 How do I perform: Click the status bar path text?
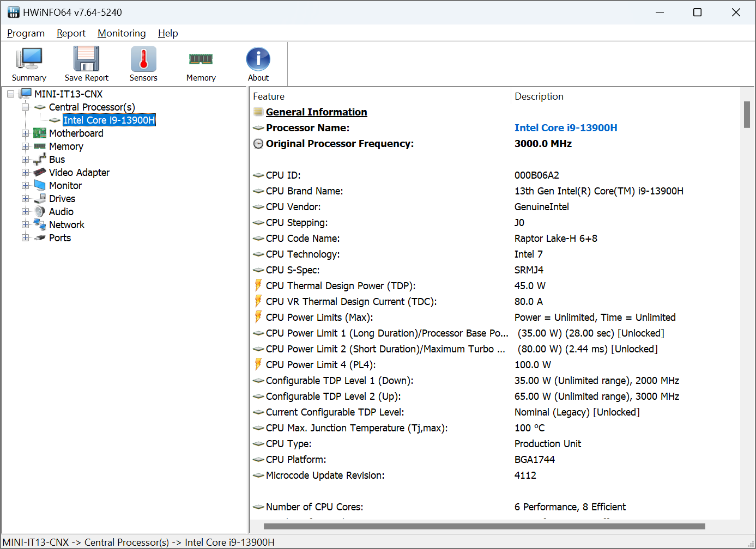pos(138,542)
